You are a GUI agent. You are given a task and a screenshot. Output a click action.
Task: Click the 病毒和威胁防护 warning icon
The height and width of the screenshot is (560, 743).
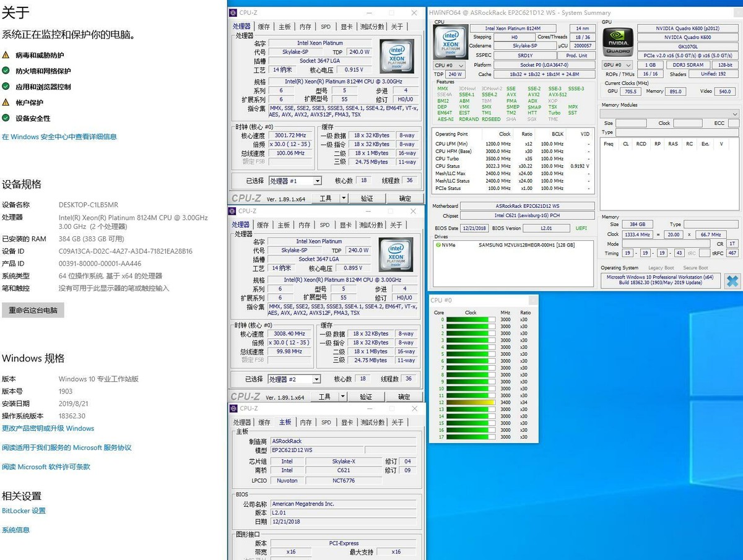[x=6, y=55]
